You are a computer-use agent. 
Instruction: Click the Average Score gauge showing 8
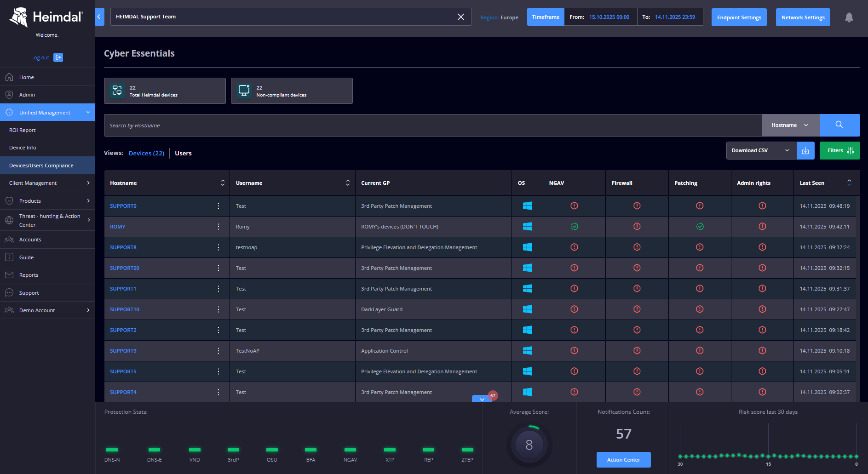[529, 445]
